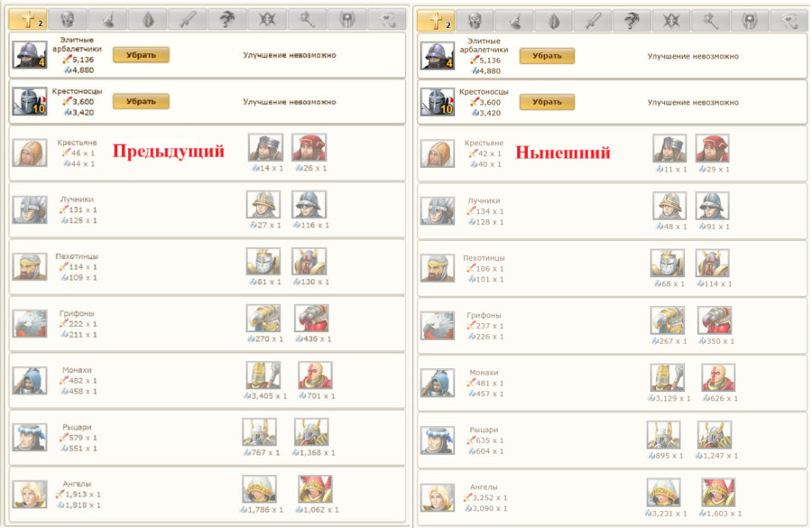Choose the Ангелы portrait in the Нынешний panel
812x528 pixels.
click(438, 498)
